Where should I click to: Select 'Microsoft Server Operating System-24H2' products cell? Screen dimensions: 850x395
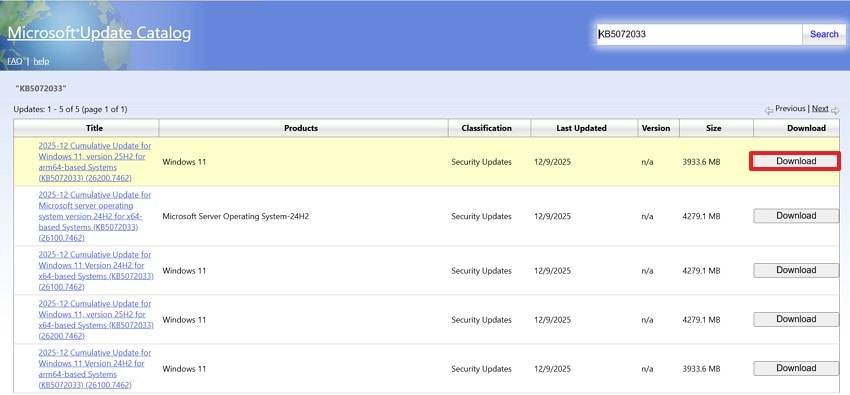coord(236,216)
